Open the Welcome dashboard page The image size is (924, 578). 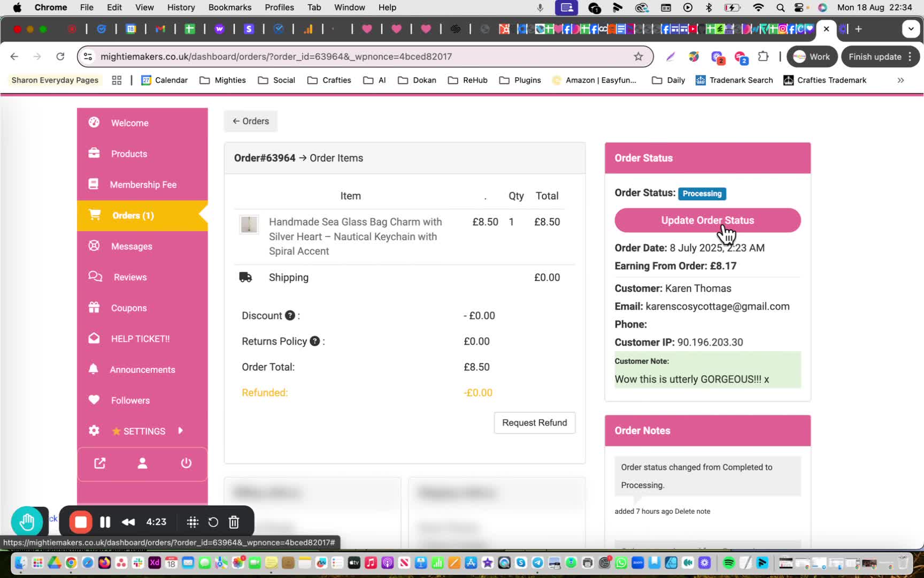pos(129,123)
